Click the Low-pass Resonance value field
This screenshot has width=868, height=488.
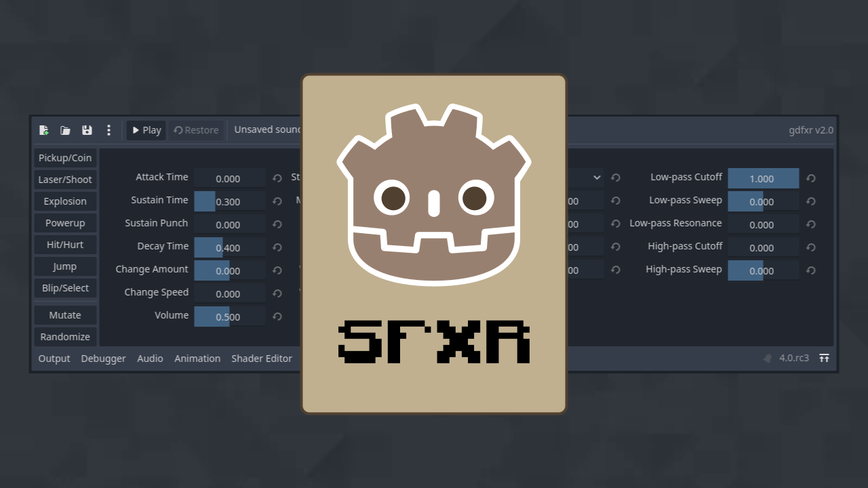click(x=763, y=224)
